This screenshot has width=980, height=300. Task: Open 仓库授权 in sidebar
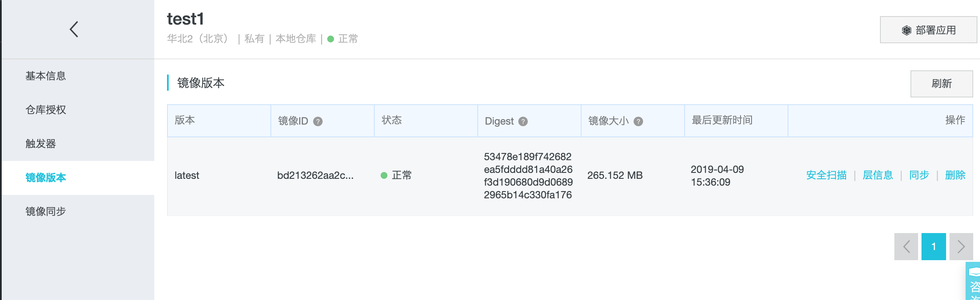46,110
